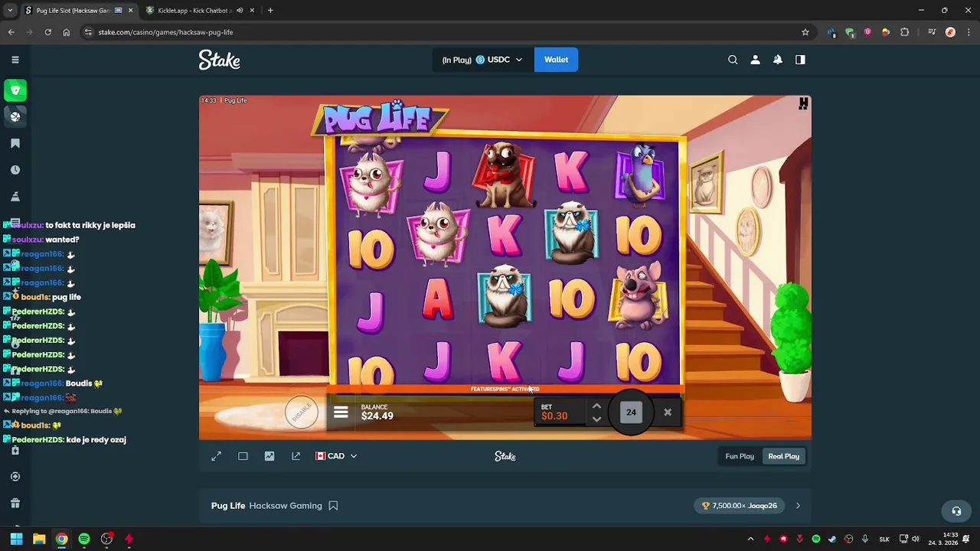The image size is (980, 551).
Task: Switch to the Kicklet.app browser tab
Action: pos(194,11)
